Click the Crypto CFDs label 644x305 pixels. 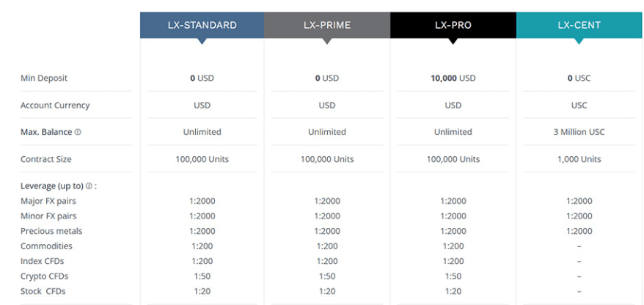44,276
